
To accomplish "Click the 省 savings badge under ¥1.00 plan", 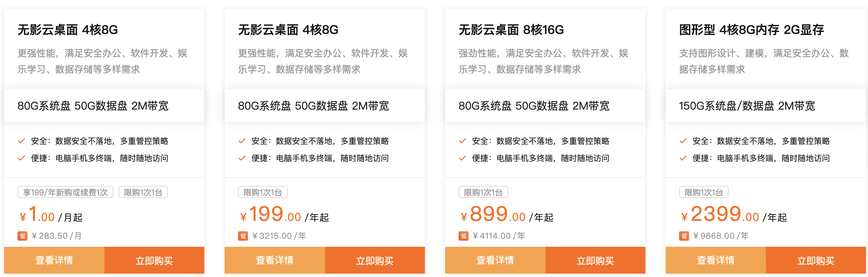I will (x=22, y=236).
